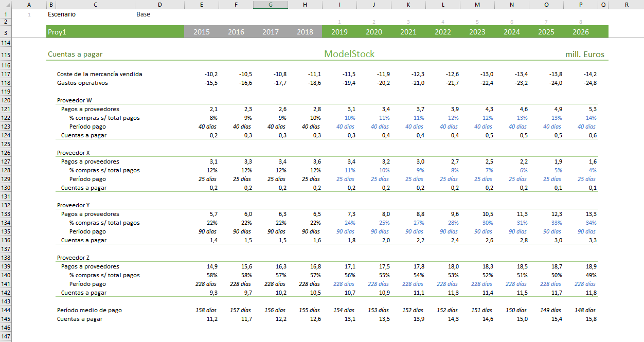The image size is (644, 342).
Task: Select the row 115 header
Action: (x=6, y=55)
